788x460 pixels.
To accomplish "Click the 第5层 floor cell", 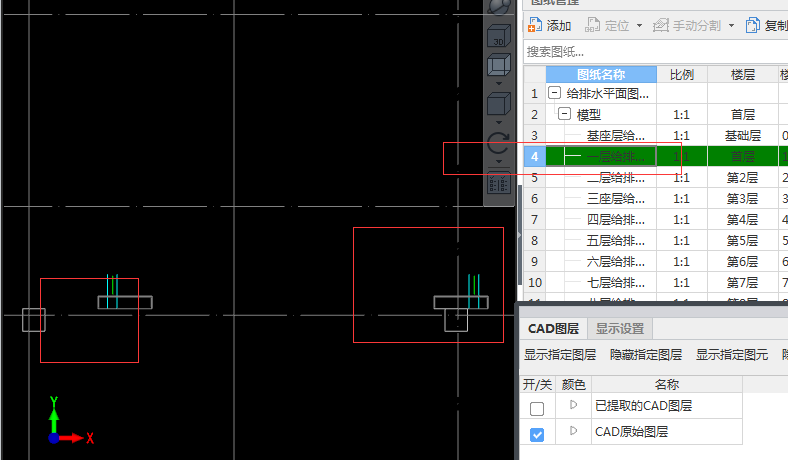I will [x=743, y=241].
